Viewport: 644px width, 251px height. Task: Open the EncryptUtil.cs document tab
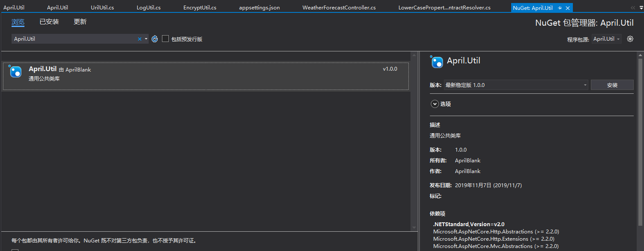[200, 8]
